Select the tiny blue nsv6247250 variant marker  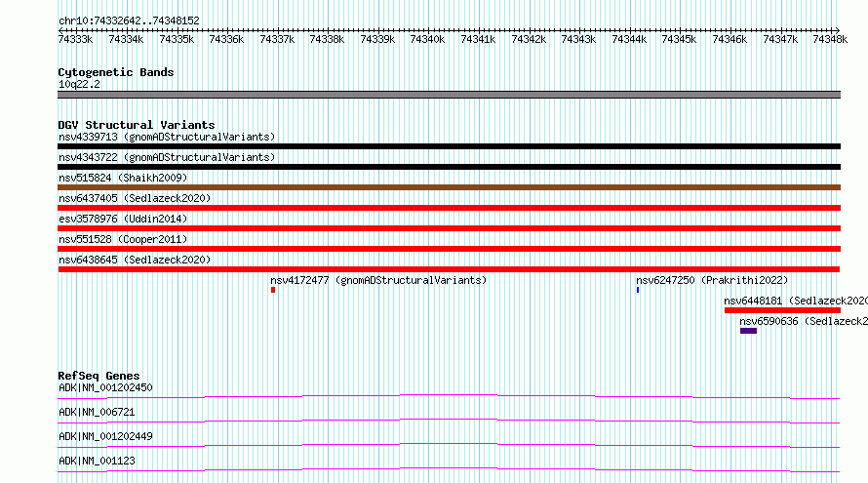pos(638,290)
